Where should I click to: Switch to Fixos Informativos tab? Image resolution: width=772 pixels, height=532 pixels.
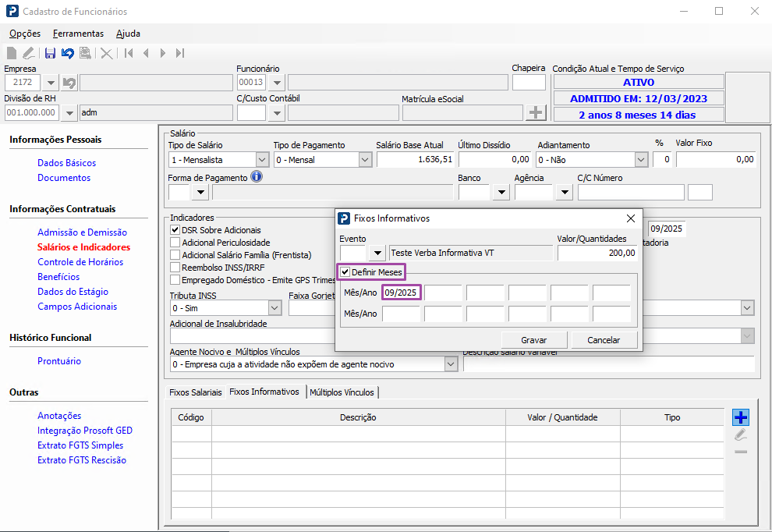[x=264, y=392]
